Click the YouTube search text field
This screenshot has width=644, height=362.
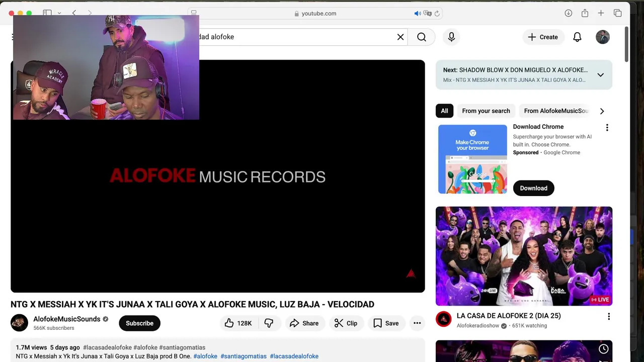tap(297, 37)
